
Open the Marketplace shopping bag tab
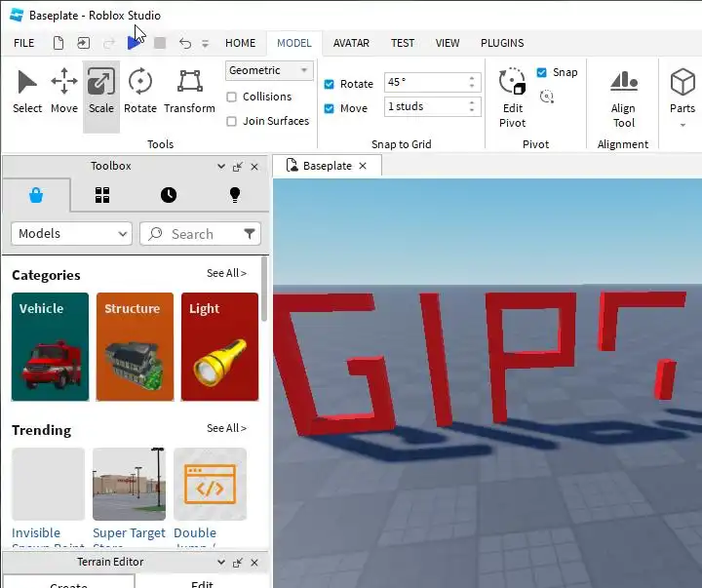coord(36,195)
